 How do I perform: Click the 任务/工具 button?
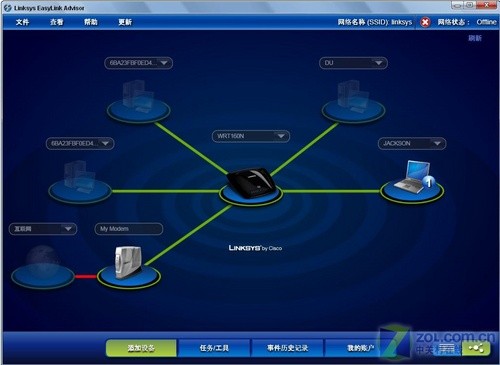point(214,348)
